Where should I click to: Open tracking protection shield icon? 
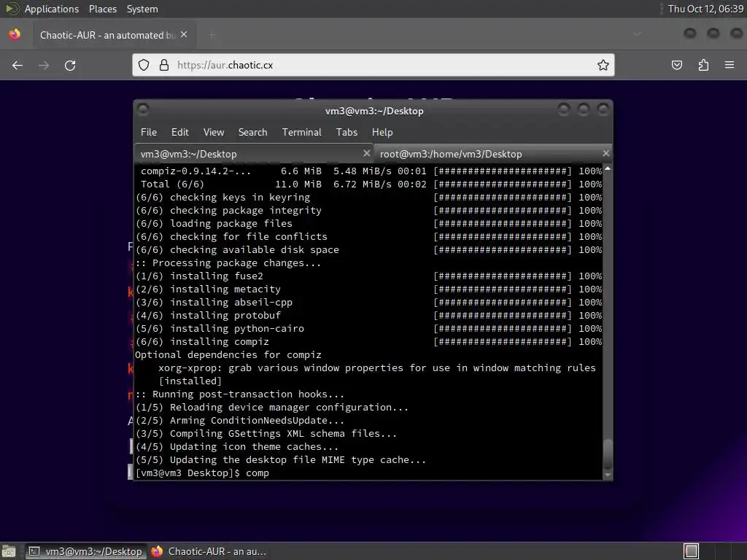pos(144,65)
